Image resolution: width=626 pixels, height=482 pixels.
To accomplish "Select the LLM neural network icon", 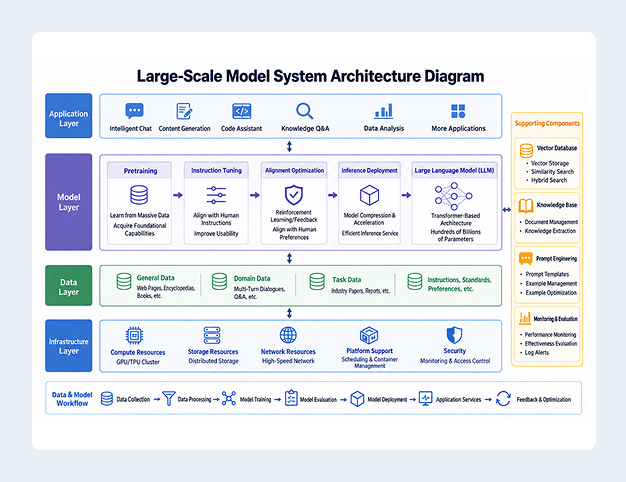I will (454, 196).
